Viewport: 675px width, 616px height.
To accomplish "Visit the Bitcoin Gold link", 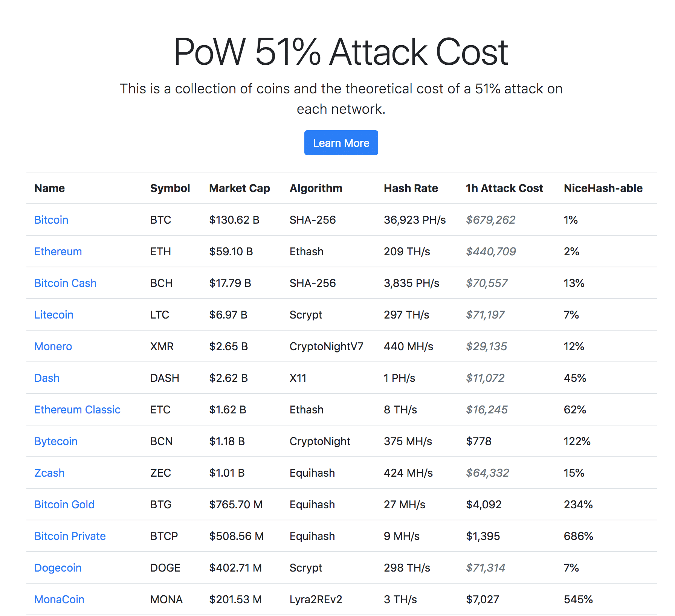I will pos(64,505).
